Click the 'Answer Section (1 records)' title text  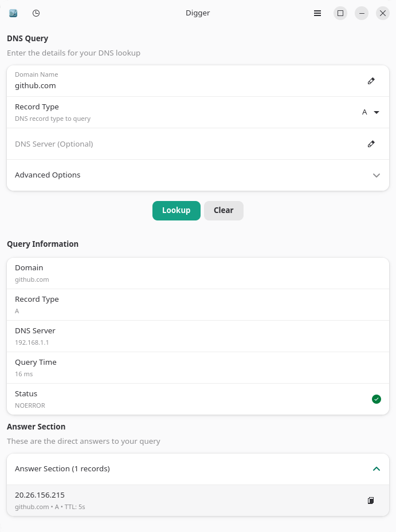[x=62, y=468]
